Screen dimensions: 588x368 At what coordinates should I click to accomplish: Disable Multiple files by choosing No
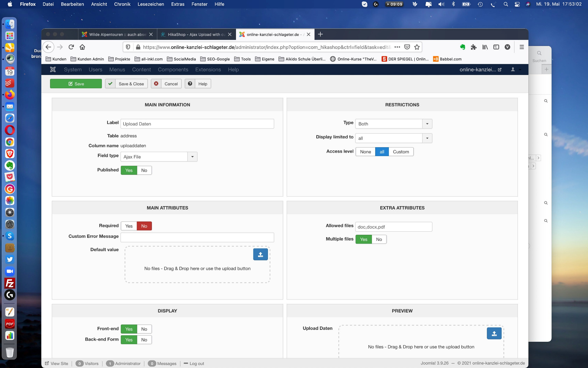coord(379,240)
